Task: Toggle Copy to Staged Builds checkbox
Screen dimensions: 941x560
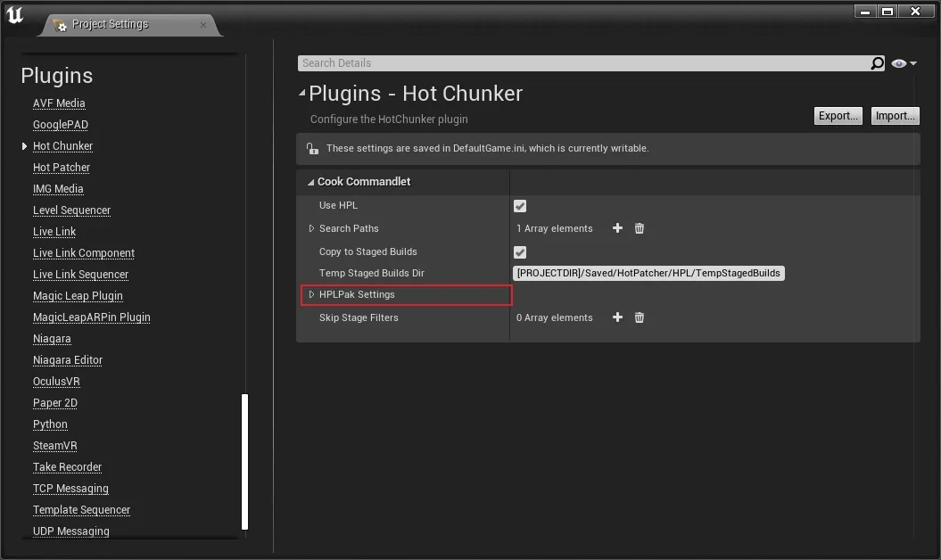Action: 520,252
